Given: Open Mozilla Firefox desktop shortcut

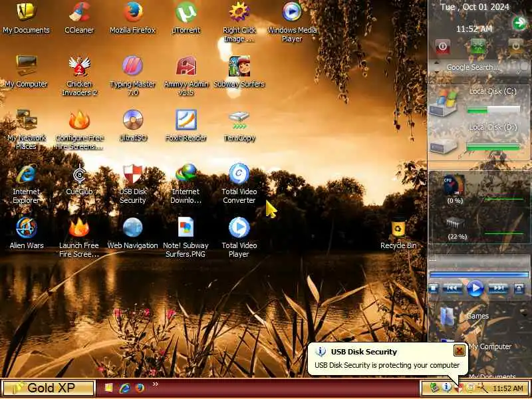Looking at the screenshot, I should click(132, 18).
